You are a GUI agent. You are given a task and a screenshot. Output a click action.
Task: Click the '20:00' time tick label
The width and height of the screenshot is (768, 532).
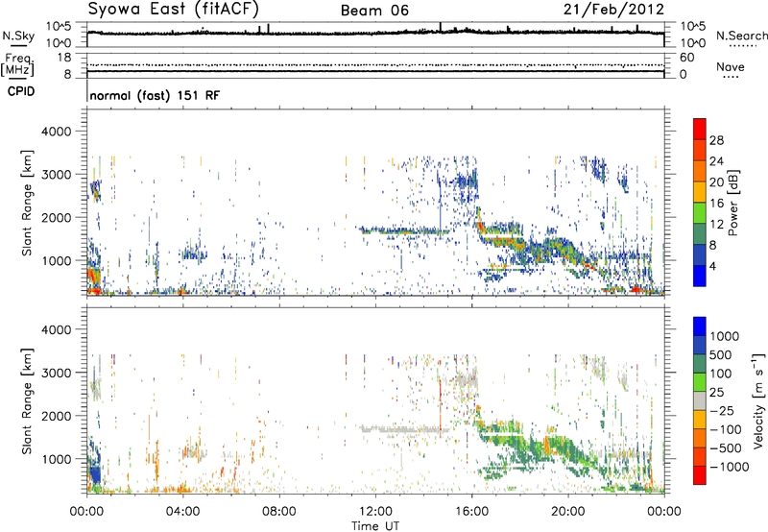point(568,512)
